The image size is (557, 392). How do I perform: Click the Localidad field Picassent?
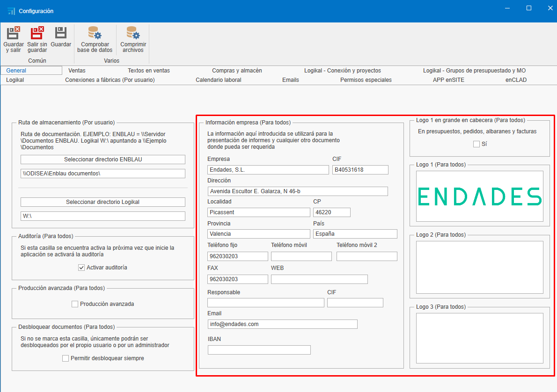(258, 212)
